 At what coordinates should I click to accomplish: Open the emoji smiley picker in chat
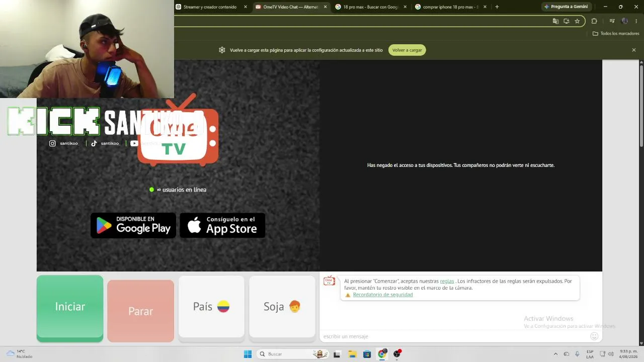594,336
